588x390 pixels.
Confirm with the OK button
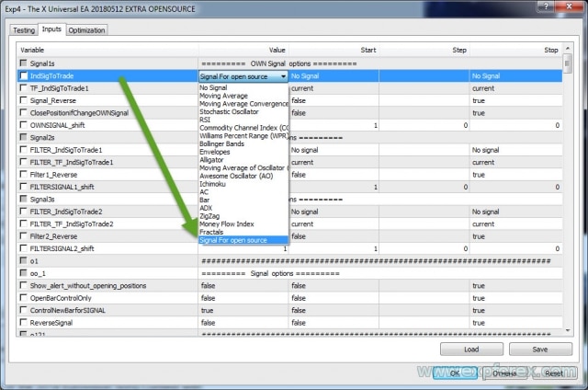pos(455,373)
